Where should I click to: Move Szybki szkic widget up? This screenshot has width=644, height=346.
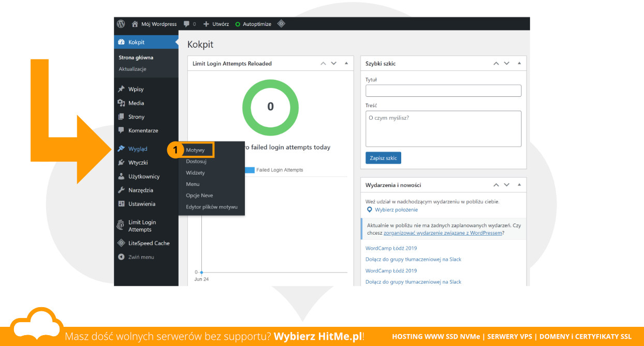coord(496,63)
